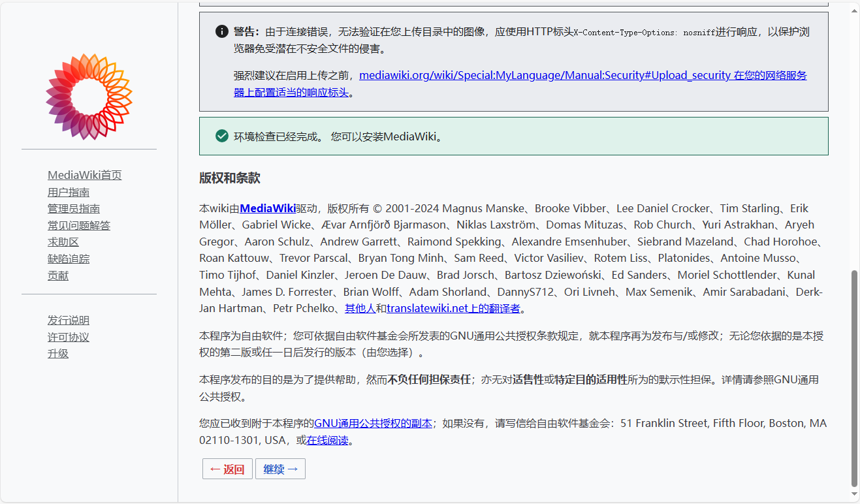Click 在线阅读 link
Screen dimensions: 860x504
(x=327, y=440)
